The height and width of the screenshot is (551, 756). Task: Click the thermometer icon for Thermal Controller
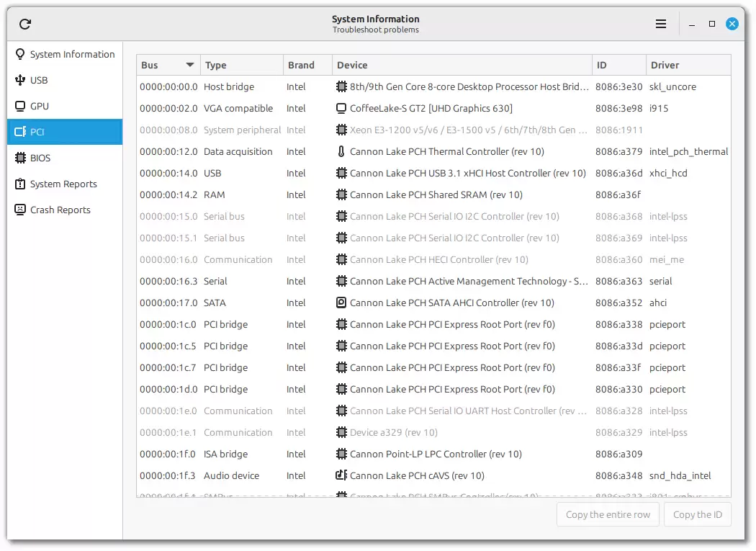341,152
